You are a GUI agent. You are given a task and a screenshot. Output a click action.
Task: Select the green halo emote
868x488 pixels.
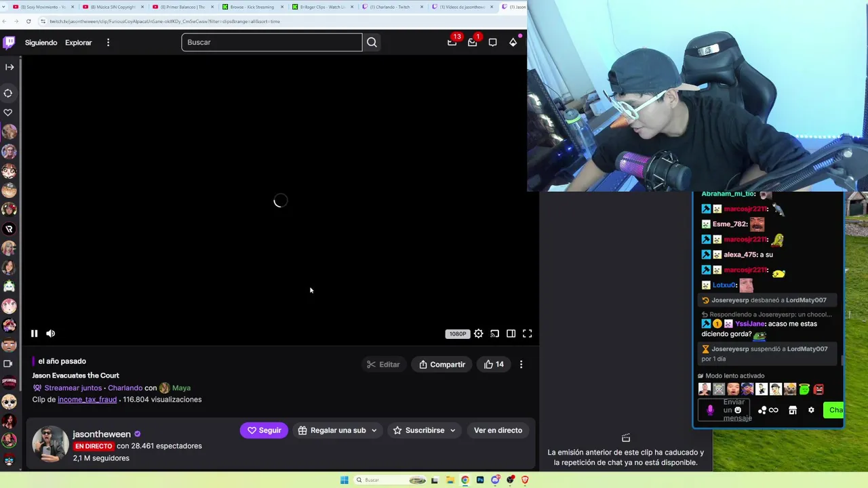pyautogui.click(x=804, y=389)
